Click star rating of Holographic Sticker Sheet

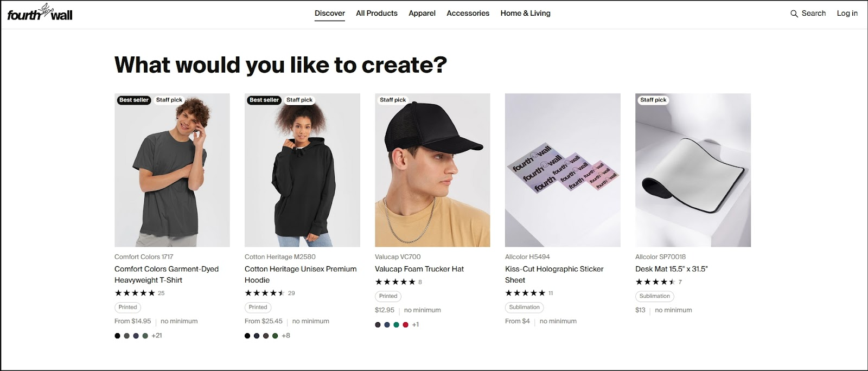525,293
